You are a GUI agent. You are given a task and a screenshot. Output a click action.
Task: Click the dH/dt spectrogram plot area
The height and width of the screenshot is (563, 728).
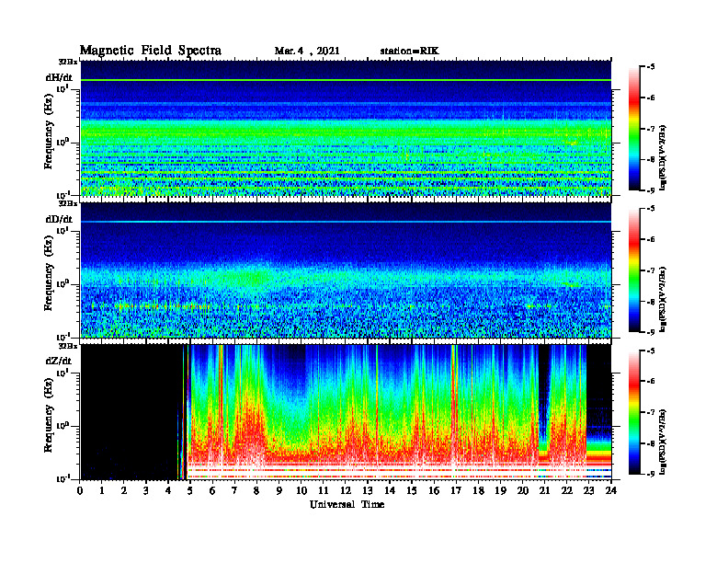(x=346, y=128)
